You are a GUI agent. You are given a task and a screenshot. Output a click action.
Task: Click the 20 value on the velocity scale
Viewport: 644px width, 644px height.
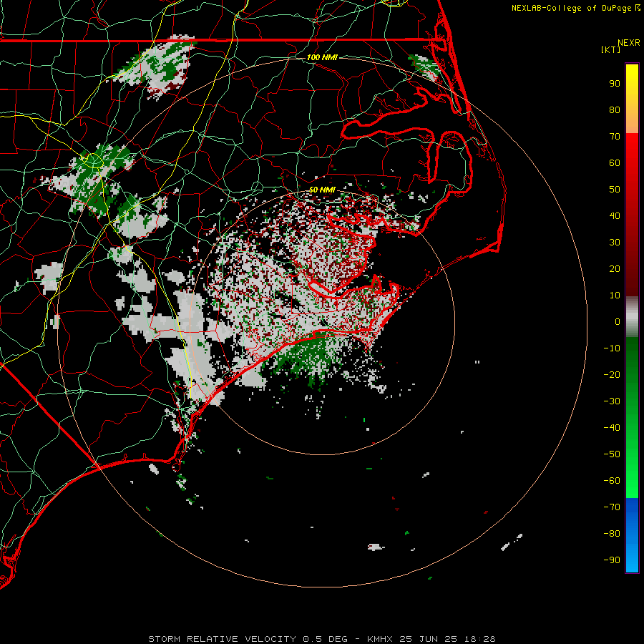pyautogui.click(x=615, y=269)
